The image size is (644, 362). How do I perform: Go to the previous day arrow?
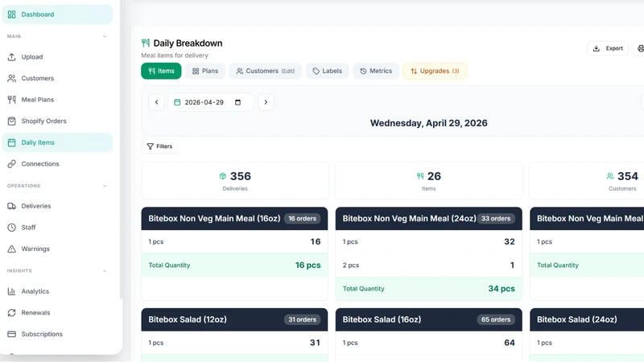[156, 102]
